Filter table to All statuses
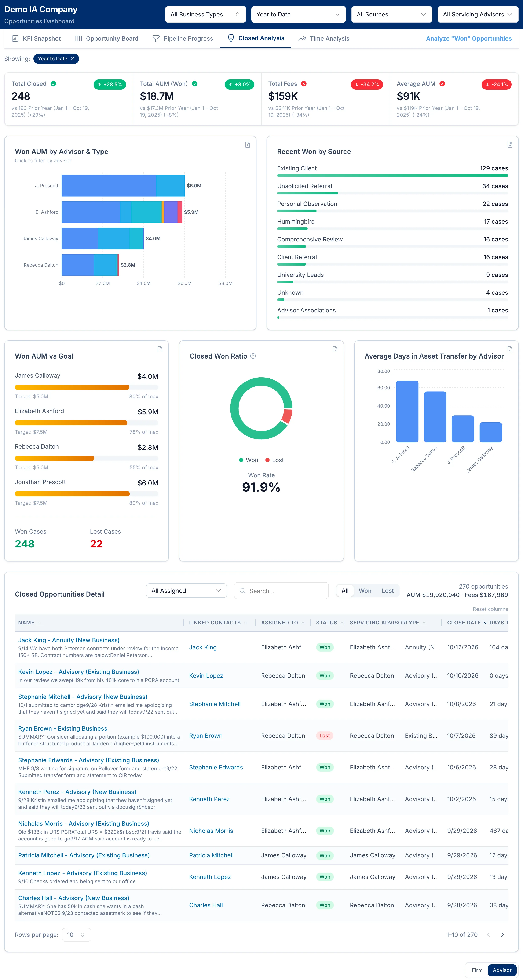This screenshot has width=523, height=980. [345, 590]
